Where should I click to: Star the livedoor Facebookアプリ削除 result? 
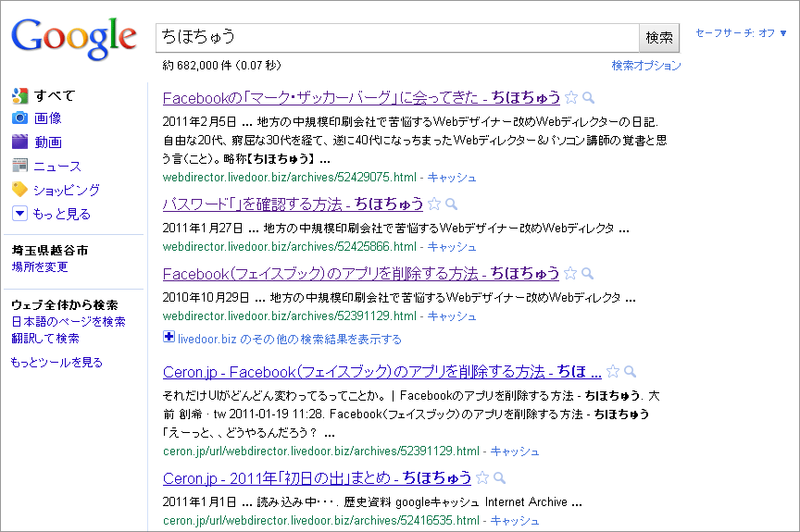click(x=570, y=273)
